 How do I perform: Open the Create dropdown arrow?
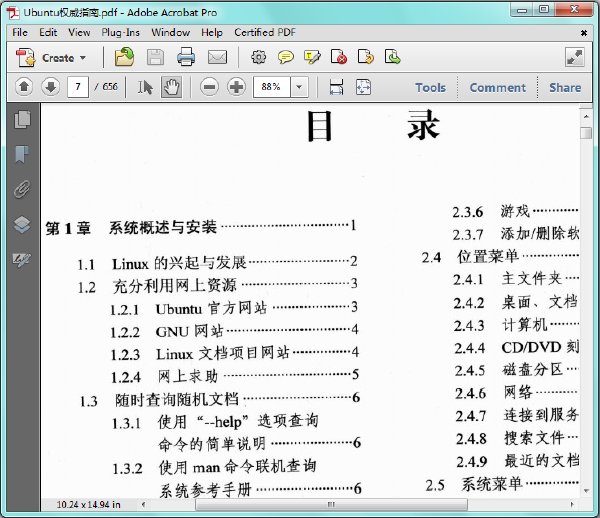(x=83, y=58)
